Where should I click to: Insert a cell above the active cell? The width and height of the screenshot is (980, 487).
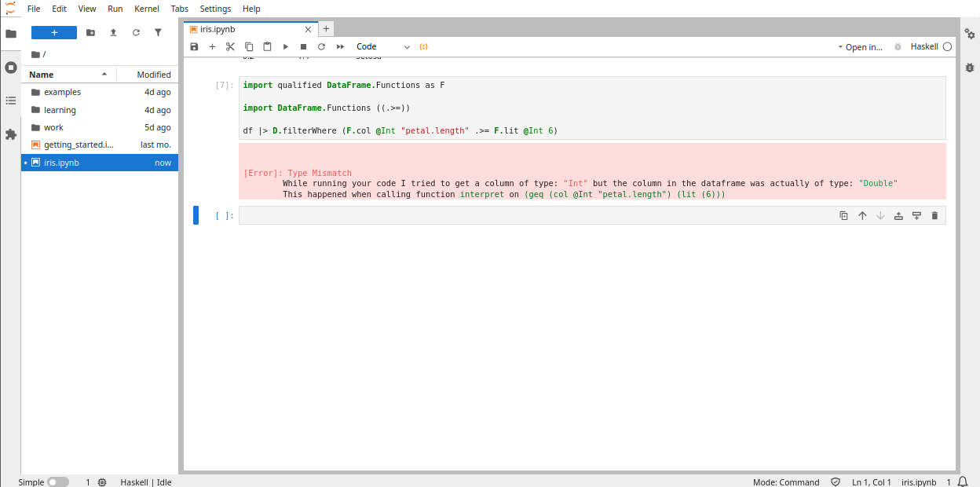[898, 215]
